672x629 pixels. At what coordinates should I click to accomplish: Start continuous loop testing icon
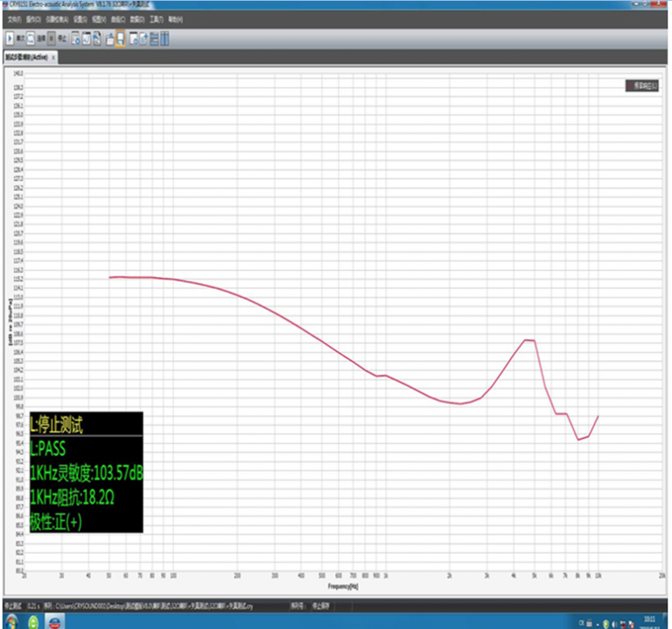tap(31, 39)
